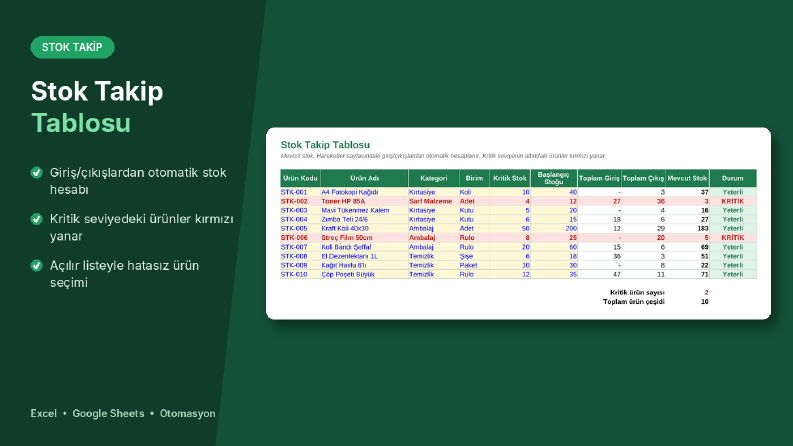793x446 pixels.
Task: Click the 'Ürün Kodu' column header
Action: 300,178
